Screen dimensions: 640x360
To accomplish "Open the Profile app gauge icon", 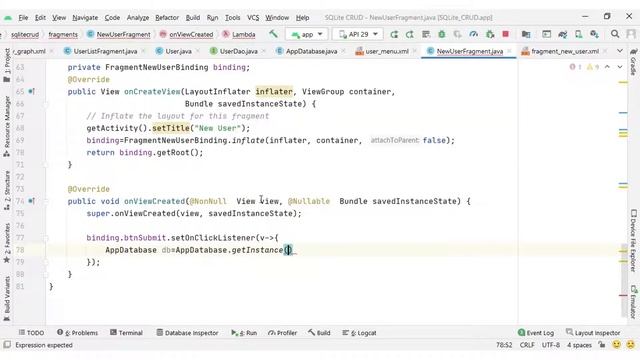I will tap(473, 34).
